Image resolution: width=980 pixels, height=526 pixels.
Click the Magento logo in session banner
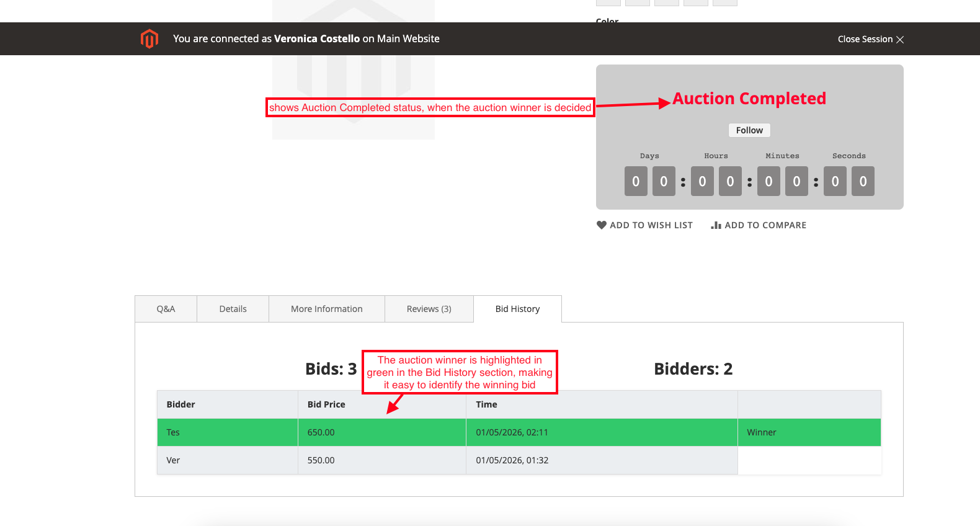tap(149, 38)
